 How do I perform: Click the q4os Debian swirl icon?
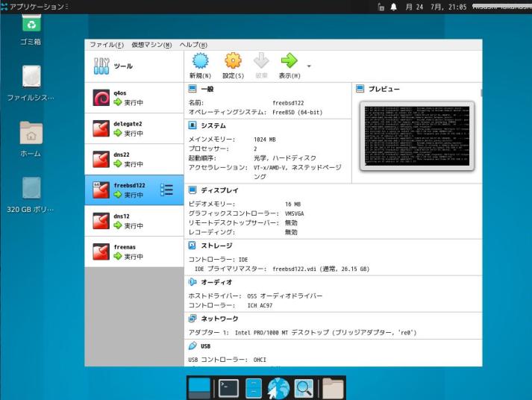pos(101,98)
